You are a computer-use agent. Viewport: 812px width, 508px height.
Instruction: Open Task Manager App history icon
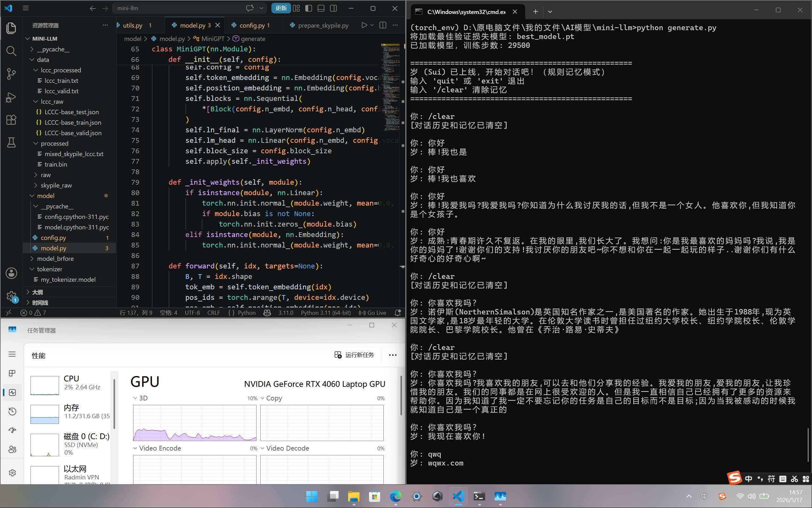point(12,411)
